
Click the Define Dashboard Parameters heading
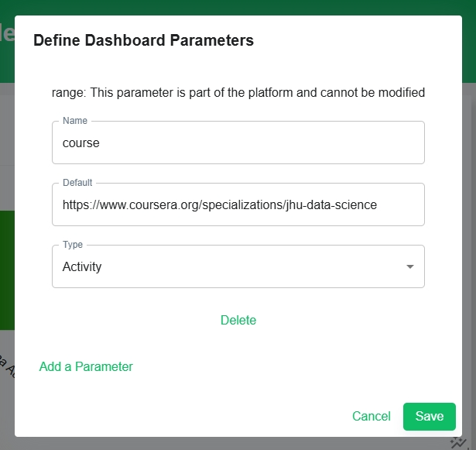point(143,40)
